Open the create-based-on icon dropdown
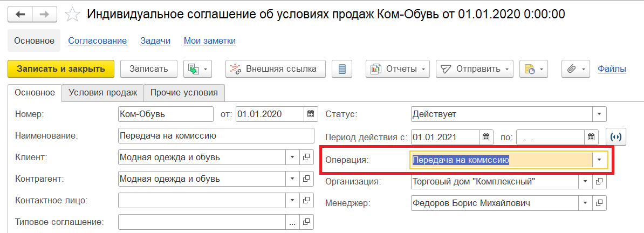644x233 pixels. (197, 69)
